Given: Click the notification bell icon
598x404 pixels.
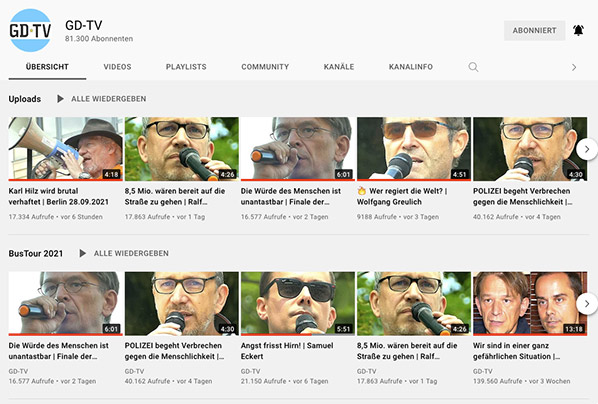Looking at the screenshot, I should coord(578,30).
